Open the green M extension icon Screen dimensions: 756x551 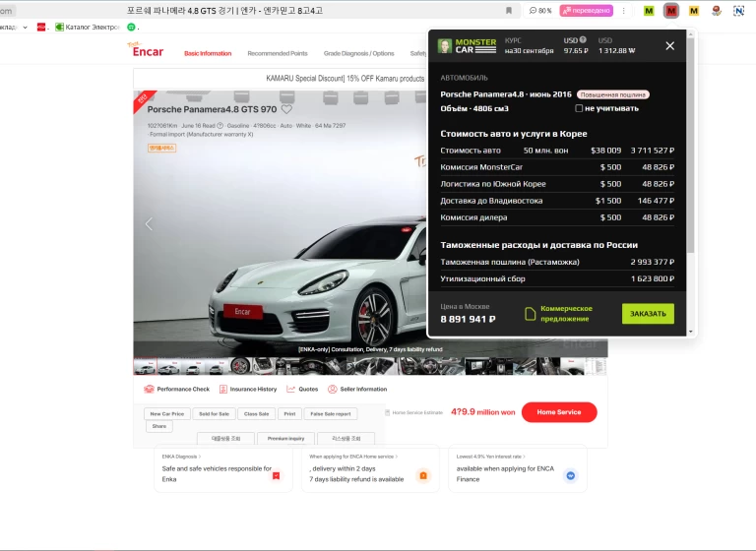tap(649, 11)
